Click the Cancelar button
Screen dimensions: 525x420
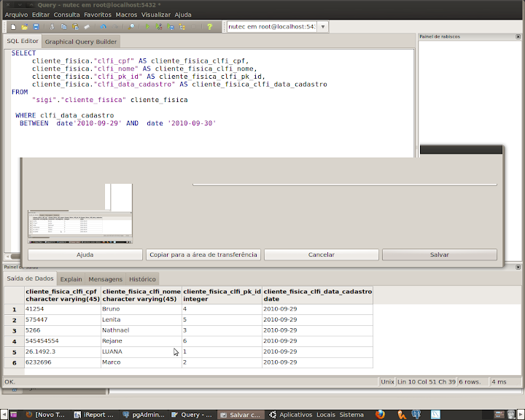coord(322,254)
